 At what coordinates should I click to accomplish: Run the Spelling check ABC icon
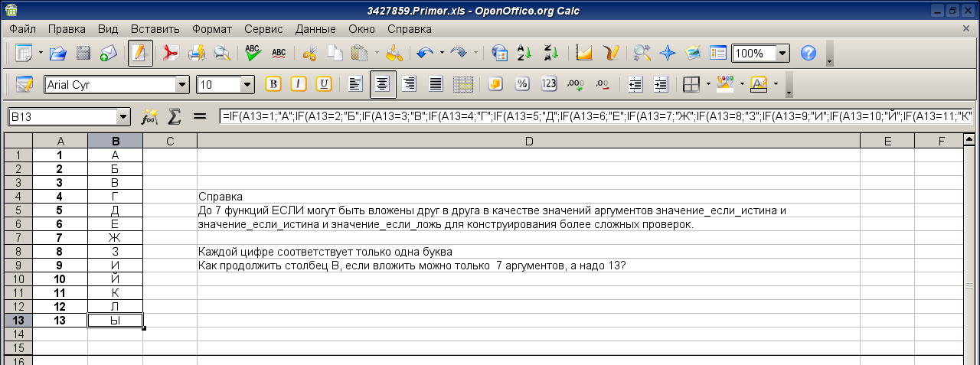253,54
